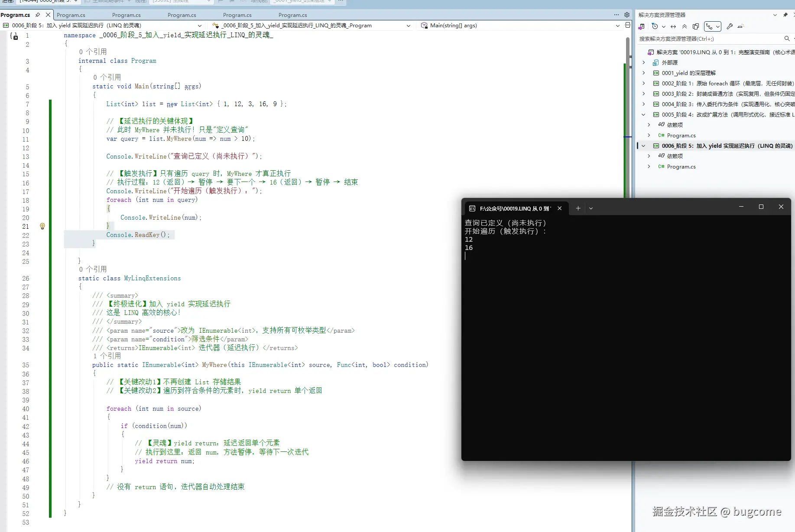Add a new tab in the console window

coord(578,208)
